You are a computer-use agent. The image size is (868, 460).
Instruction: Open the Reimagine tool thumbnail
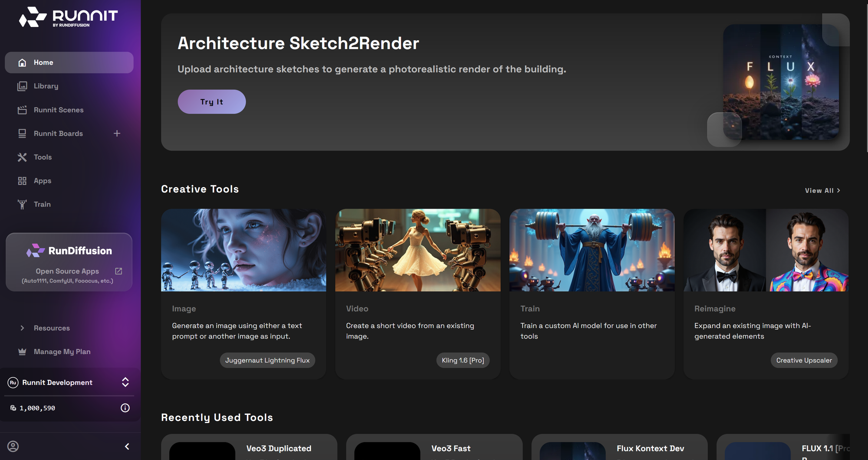(766, 250)
